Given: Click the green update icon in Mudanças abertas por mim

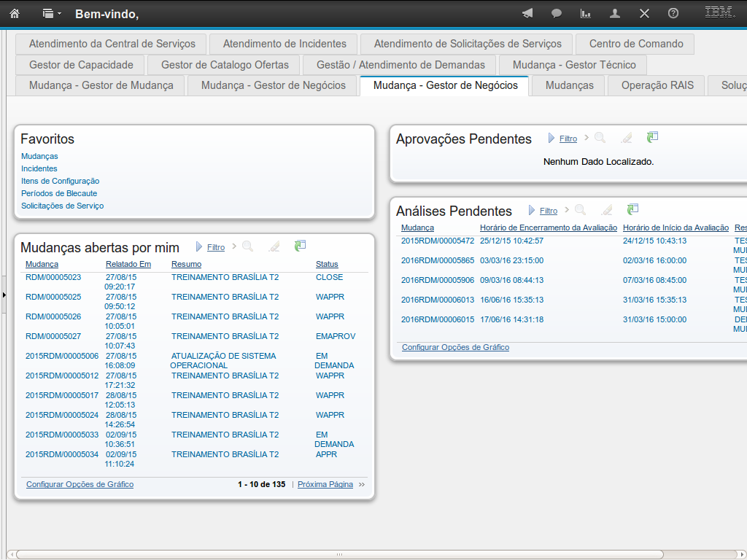Looking at the screenshot, I should (301, 246).
